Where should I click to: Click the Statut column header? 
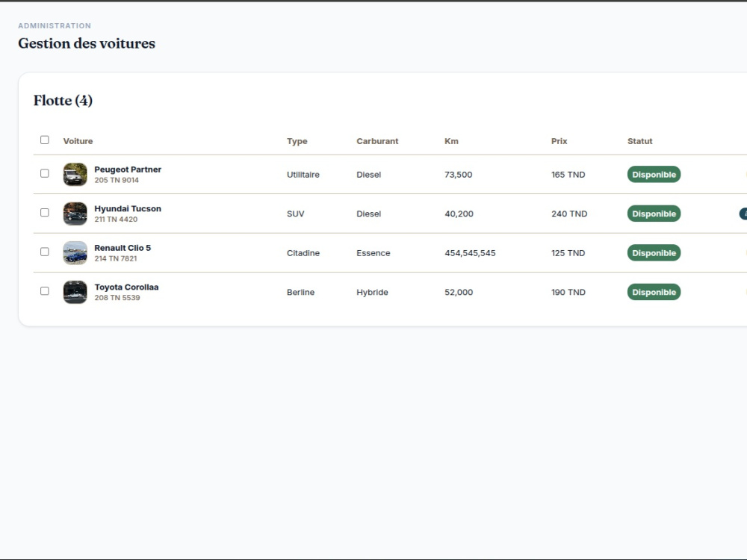[640, 141]
